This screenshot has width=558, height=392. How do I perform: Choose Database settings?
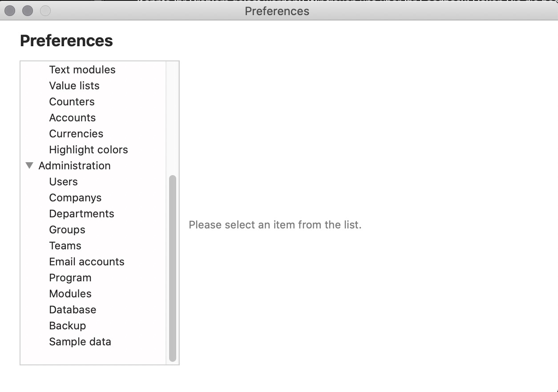[73, 310]
